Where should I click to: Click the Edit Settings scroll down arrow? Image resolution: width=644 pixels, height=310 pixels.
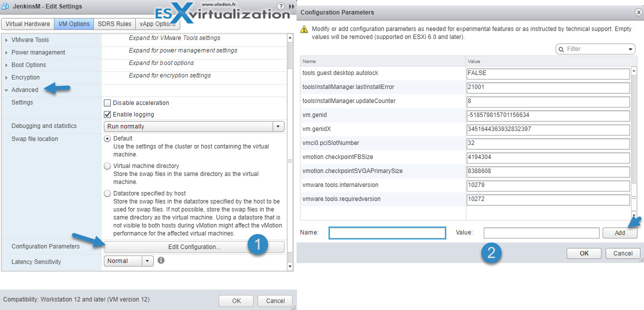pyautogui.click(x=291, y=267)
